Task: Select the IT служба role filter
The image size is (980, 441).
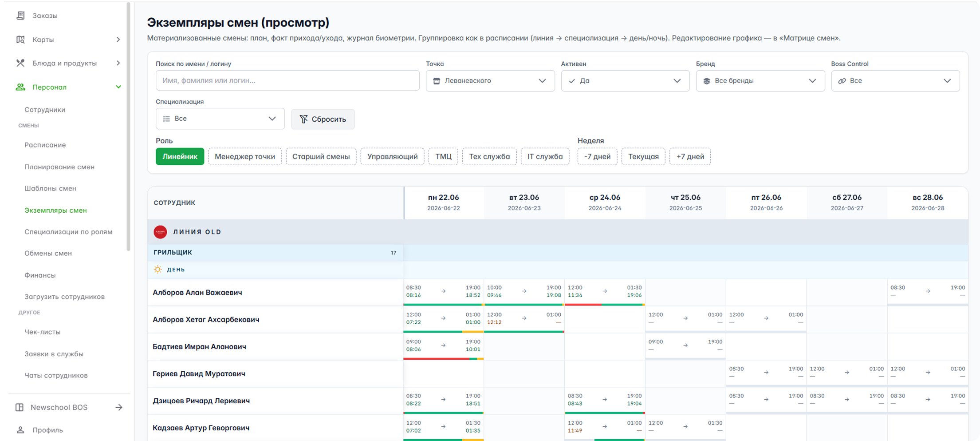Action: point(545,156)
